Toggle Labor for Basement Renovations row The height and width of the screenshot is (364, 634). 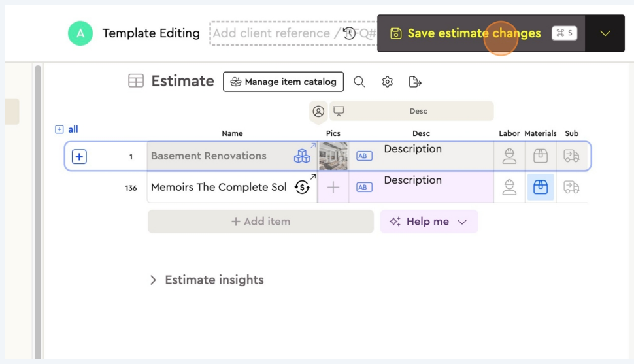[509, 156]
